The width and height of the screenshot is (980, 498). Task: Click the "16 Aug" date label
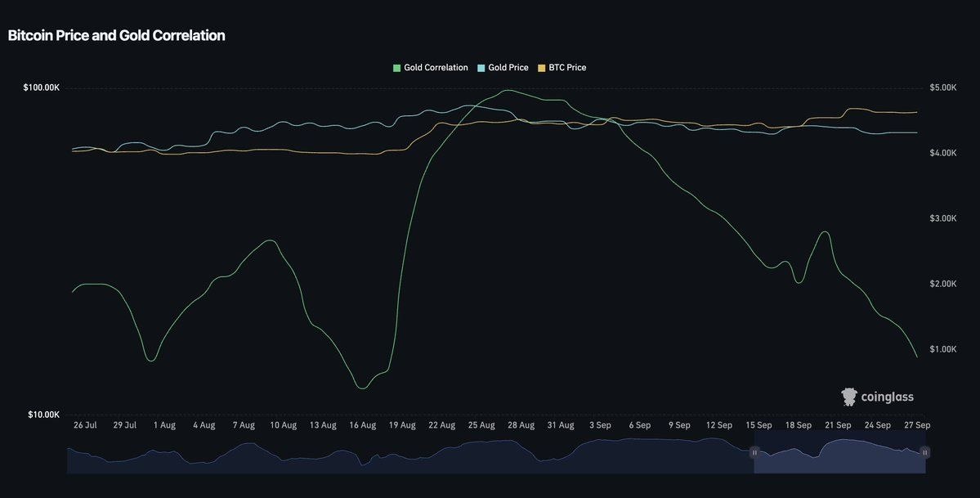tap(363, 425)
